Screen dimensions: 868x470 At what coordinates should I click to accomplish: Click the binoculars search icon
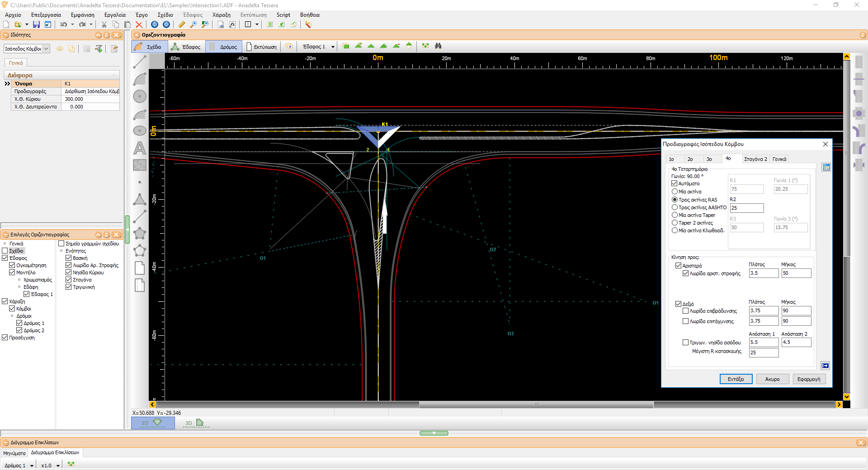pos(438,46)
